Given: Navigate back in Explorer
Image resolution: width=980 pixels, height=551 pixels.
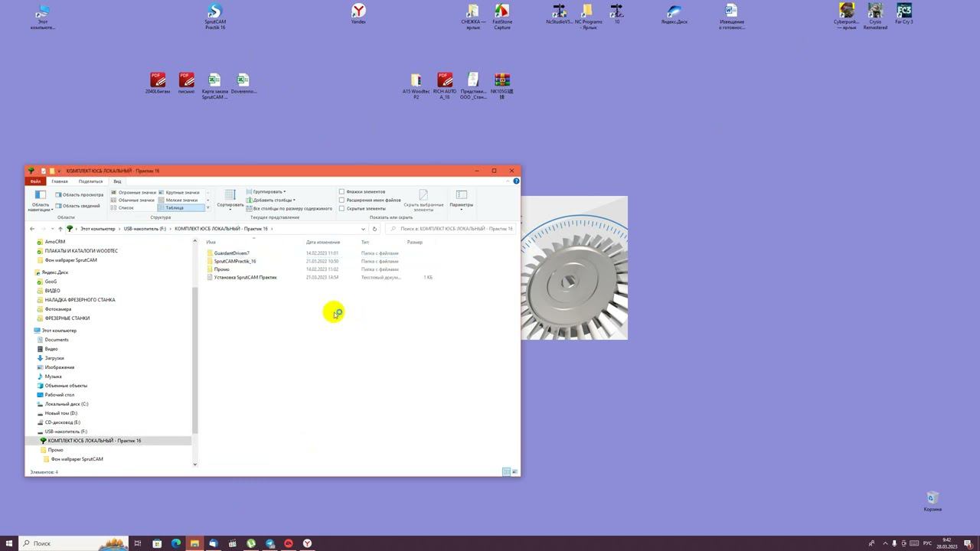Looking at the screenshot, I should (x=32, y=229).
